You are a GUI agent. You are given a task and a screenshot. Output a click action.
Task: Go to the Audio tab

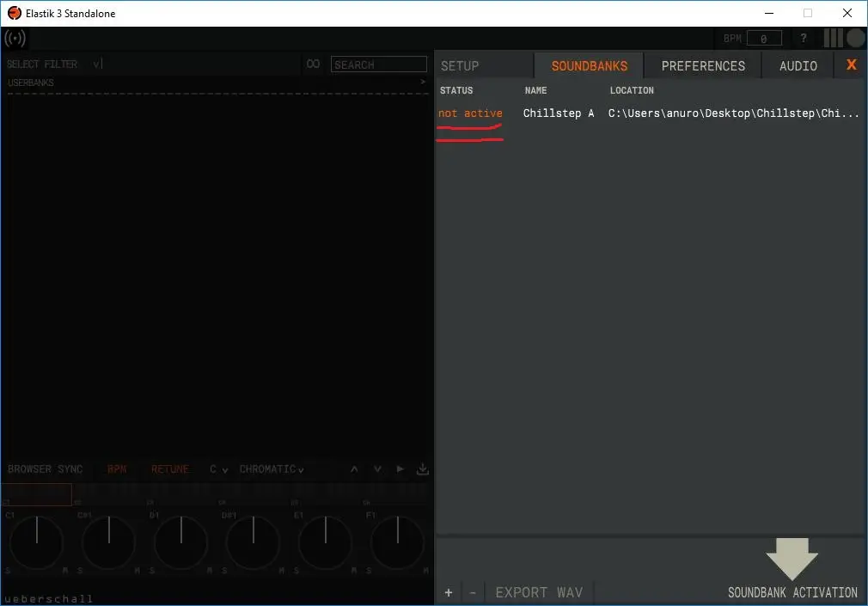[798, 66]
